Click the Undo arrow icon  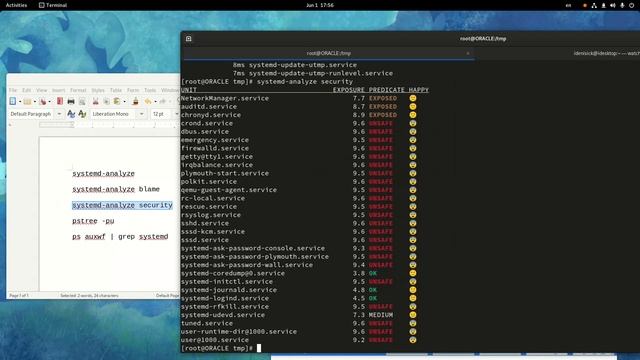[x=148, y=101]
